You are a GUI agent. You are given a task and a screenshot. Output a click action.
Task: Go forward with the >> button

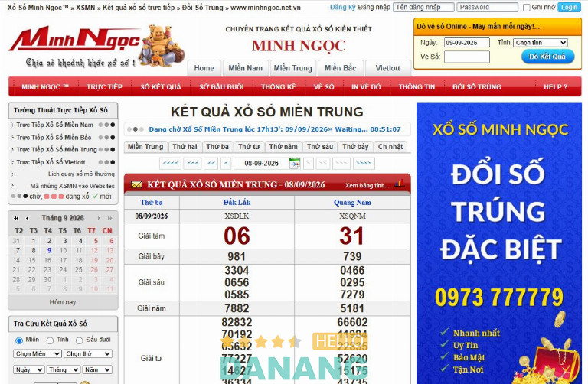coord(322,164)
